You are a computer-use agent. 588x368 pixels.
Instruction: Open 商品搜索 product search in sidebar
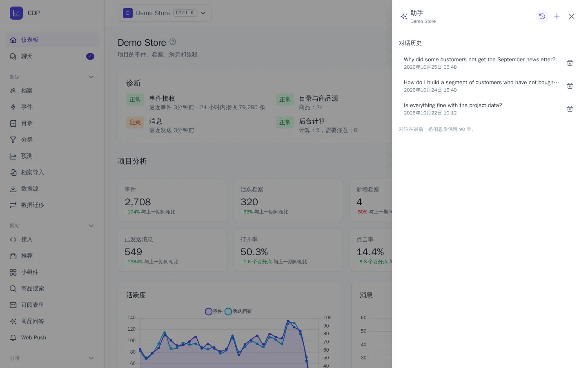(52, 288)
